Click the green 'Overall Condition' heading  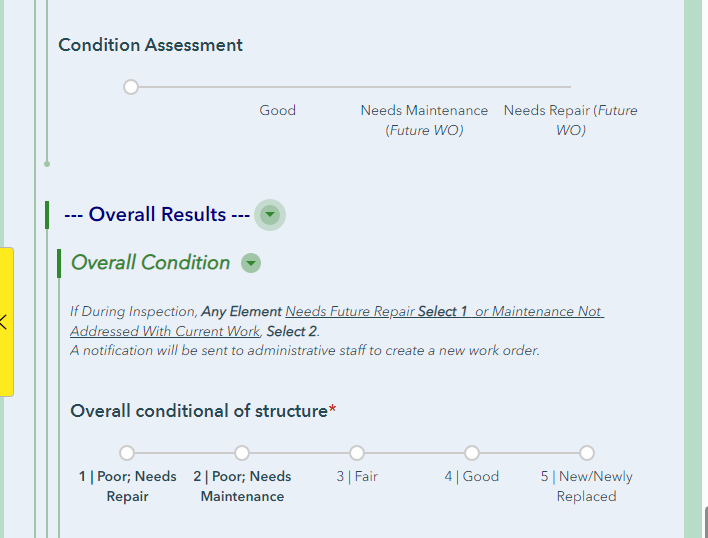(150, 263)
